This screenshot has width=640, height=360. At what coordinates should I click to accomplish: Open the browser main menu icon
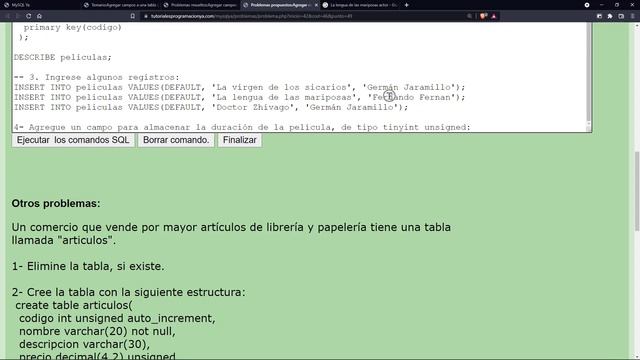pyautogui.click(x=632, y=16)
